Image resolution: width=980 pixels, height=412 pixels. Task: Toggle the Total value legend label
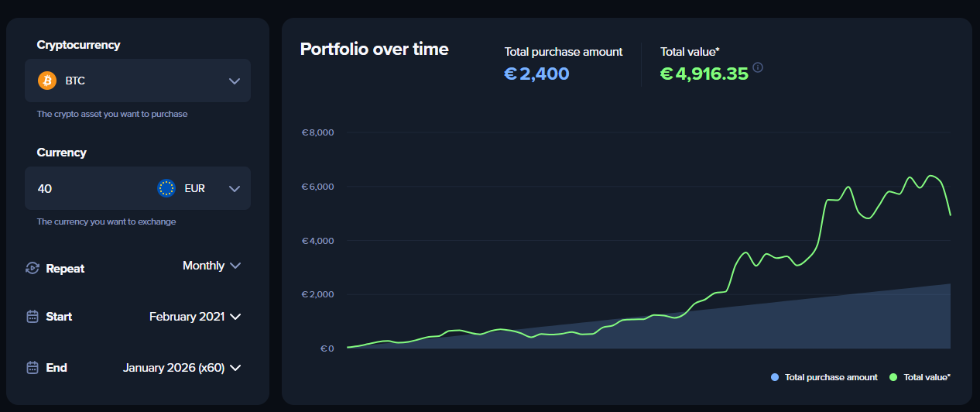point(927,377)
